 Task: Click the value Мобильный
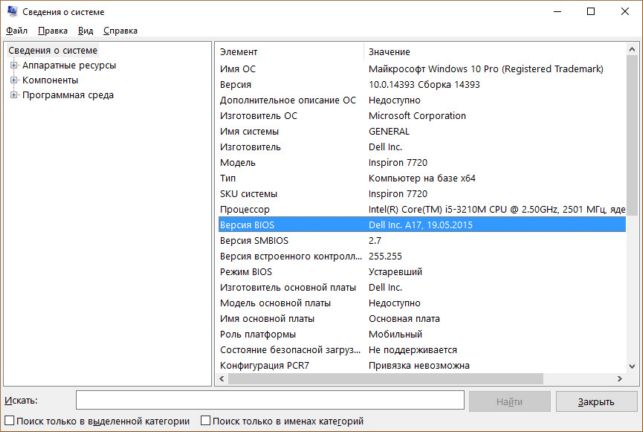[395, 334]
